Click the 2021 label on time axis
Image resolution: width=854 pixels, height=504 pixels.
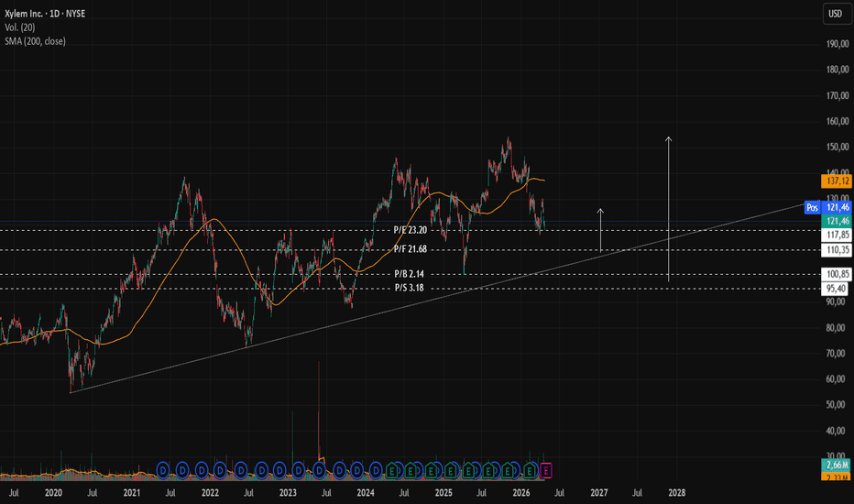pos(132,493)
